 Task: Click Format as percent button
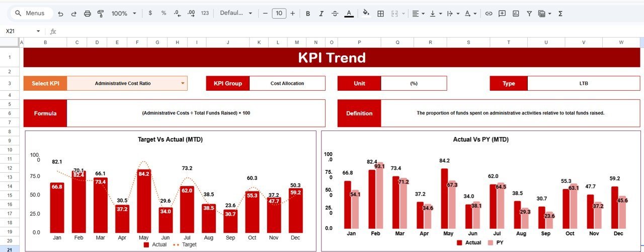click(x=164, y=14)
